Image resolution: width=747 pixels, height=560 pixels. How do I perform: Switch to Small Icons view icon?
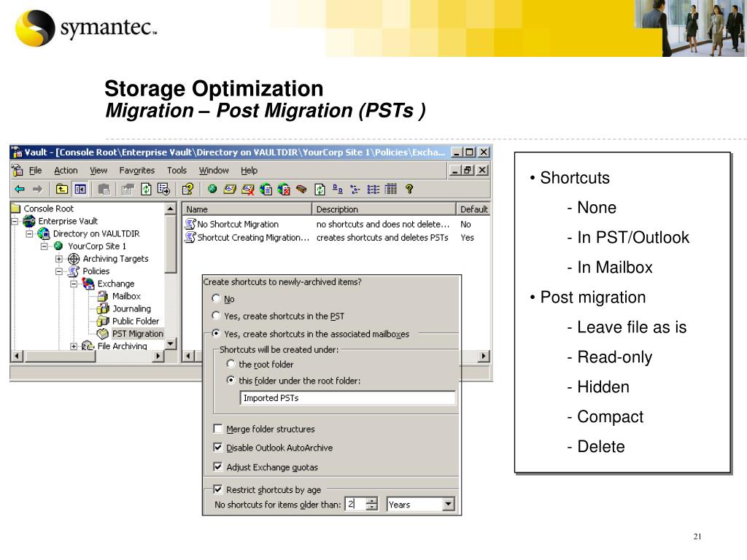[355, 189]
